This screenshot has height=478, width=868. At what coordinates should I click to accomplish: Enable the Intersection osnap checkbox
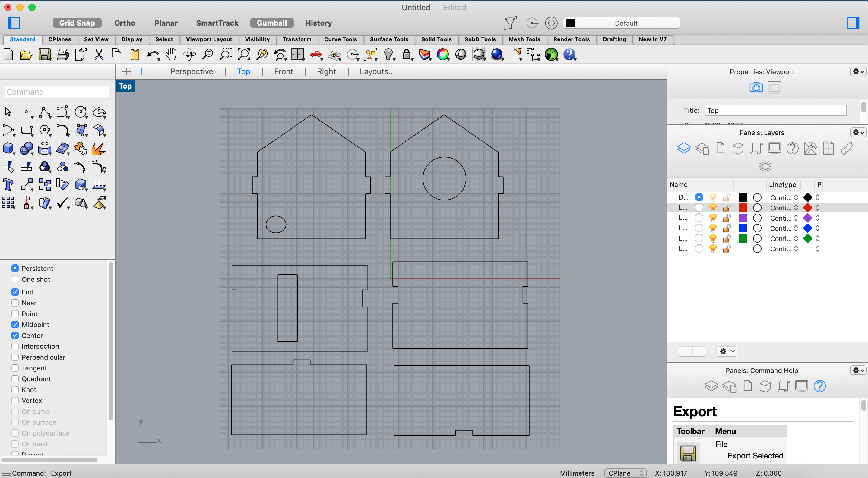pyautogui.click(x=15, y=346)
